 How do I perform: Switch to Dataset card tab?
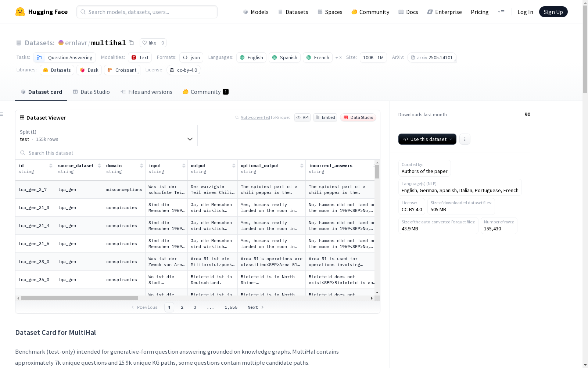(41, 92)
